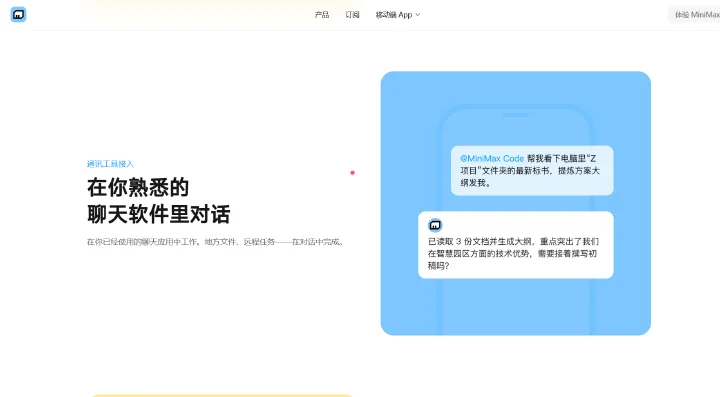Click the small red dot beside the heading
The width and height of the screenshot is (720, 397).
coord(352,173)
